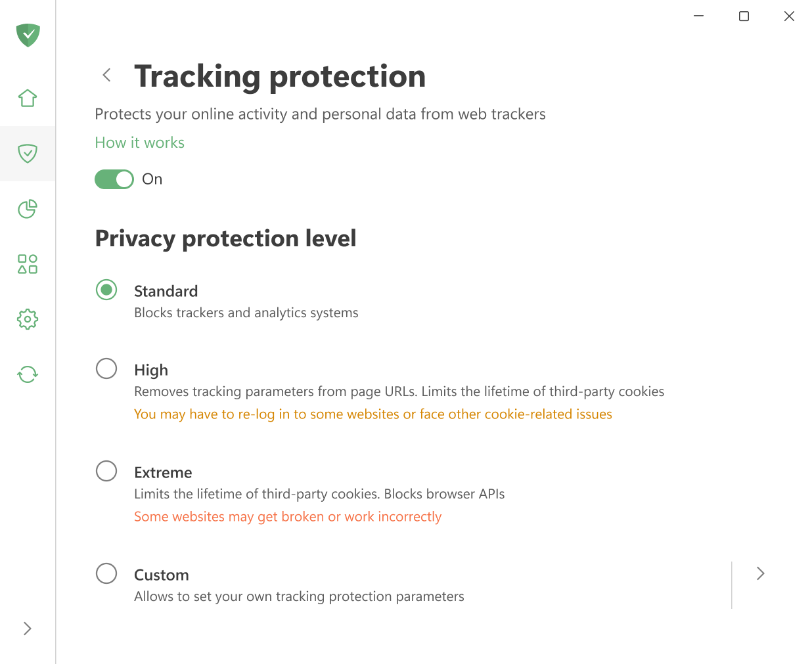Open Custom settings via the right chevron

point(760,573)
